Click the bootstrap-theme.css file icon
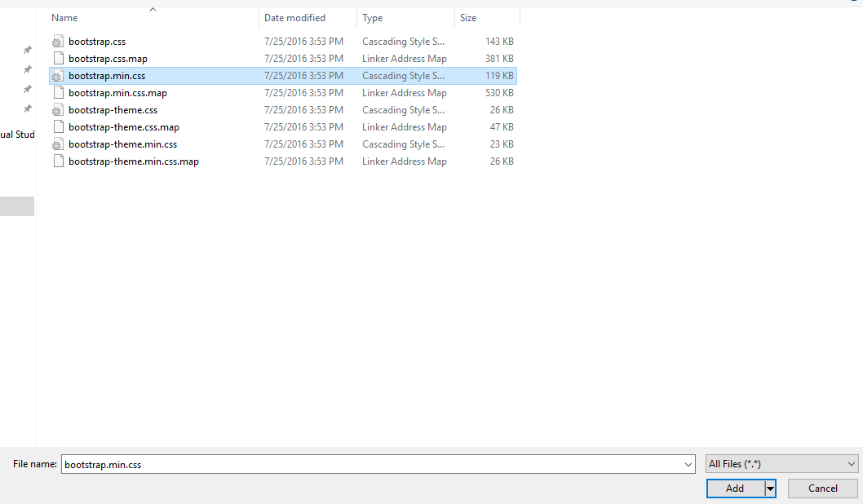Image resolution: width=863 pixels, height=504 pixels. (x=57, y=110)
